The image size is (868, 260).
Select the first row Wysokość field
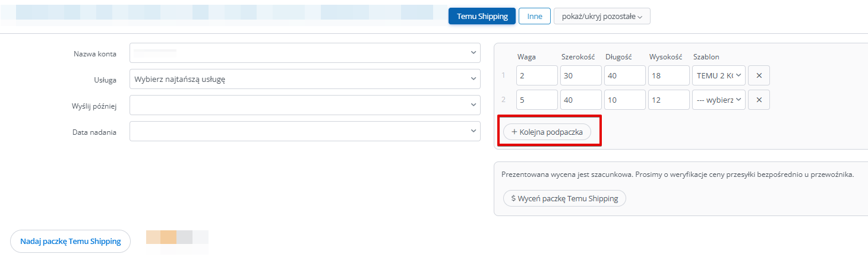click(x=668, y=76)
